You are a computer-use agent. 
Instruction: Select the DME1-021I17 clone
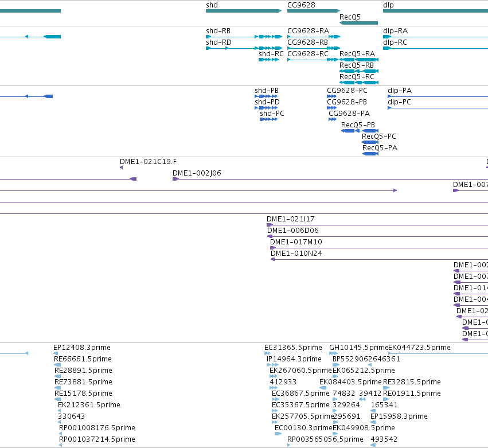tap(377, 225)
